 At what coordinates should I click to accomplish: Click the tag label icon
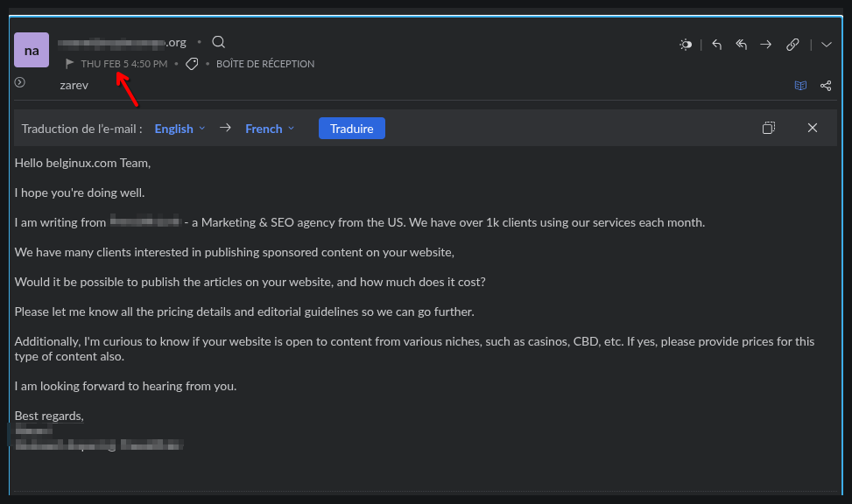(192, 64)
